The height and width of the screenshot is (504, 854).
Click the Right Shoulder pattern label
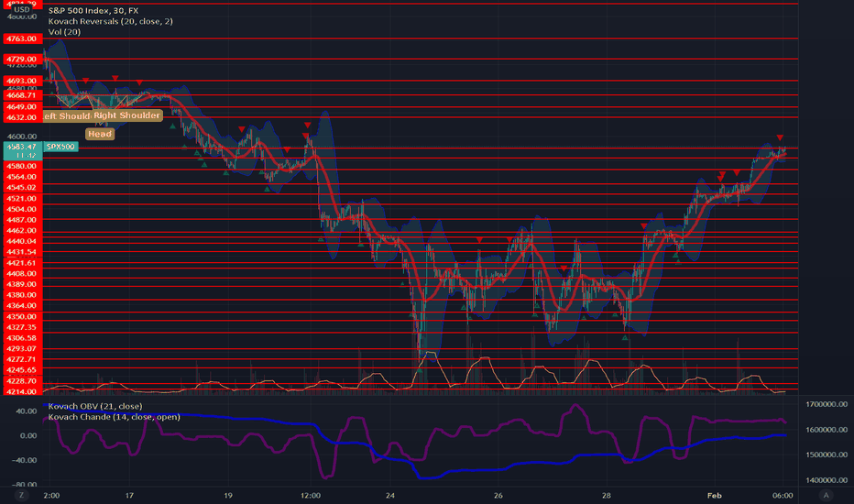point(126,115)
